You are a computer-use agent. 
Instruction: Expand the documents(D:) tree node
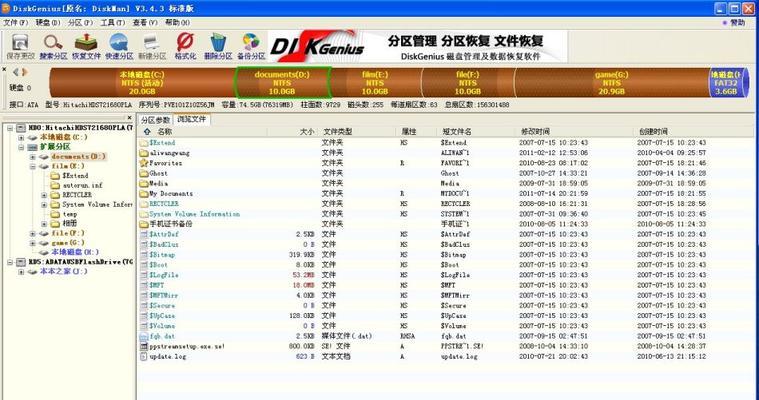pos(33,157)
